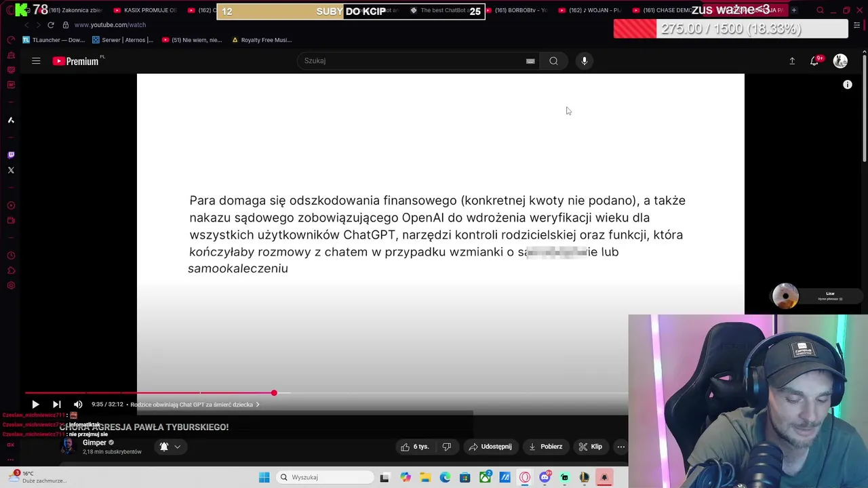The height and width of the screenshot is (488, 868).
Task: Open the account avatar menu
Action: 840,61
